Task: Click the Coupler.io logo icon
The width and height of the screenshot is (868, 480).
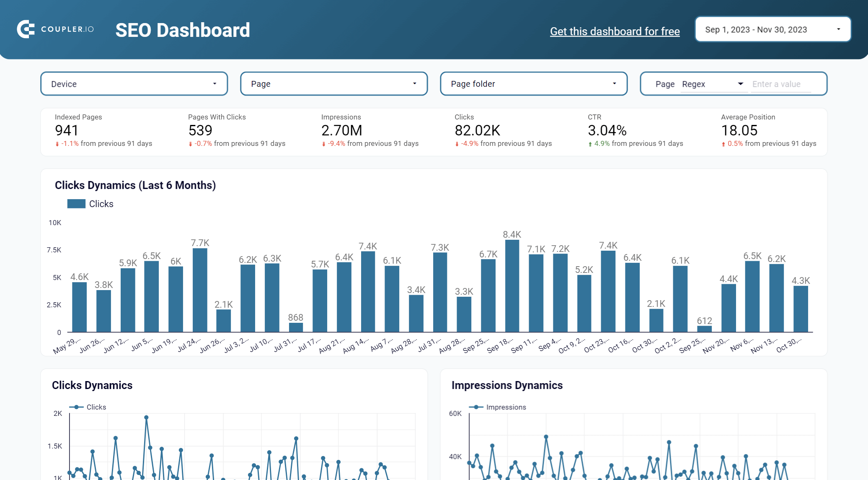Action: click(26, 29)
